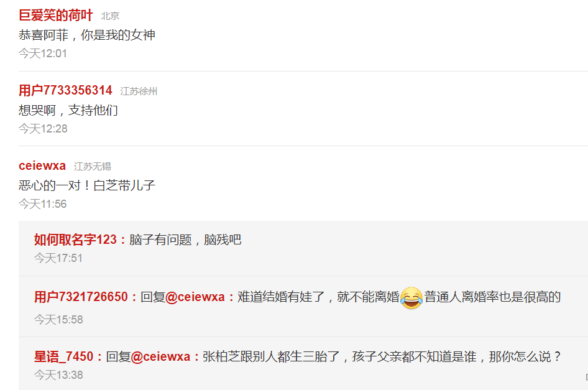Click the @ceiewxa mention in 星语_7450's reply

coord(160,356)
